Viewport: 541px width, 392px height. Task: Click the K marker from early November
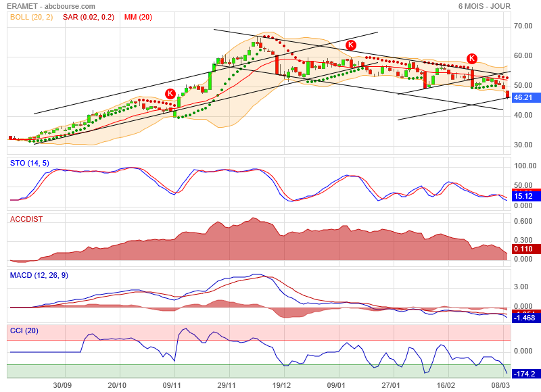pos(170,93)
